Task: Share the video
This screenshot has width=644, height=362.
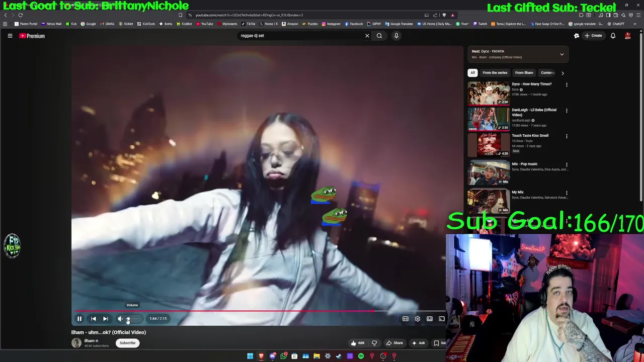Action: click(x=394, y=343)
